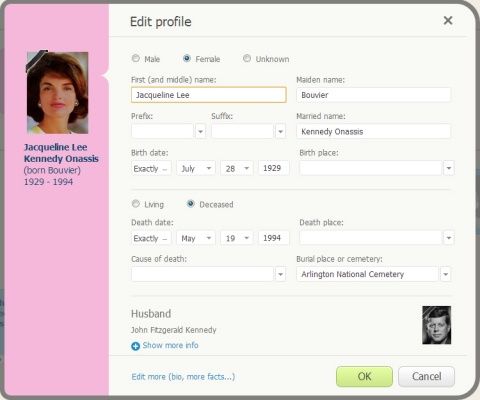Click the Birth place input field

(x=371, y=168)
